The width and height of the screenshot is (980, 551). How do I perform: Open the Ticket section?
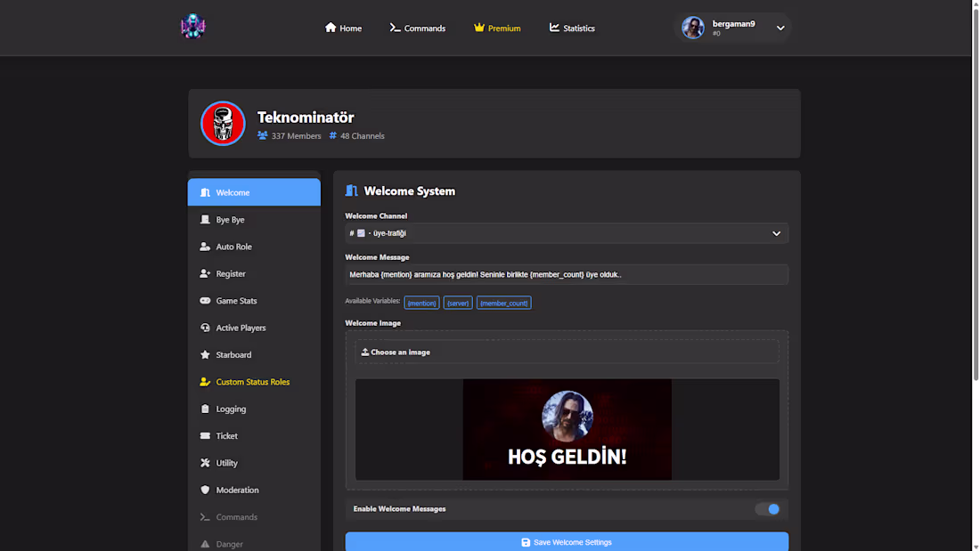point(255,436)
